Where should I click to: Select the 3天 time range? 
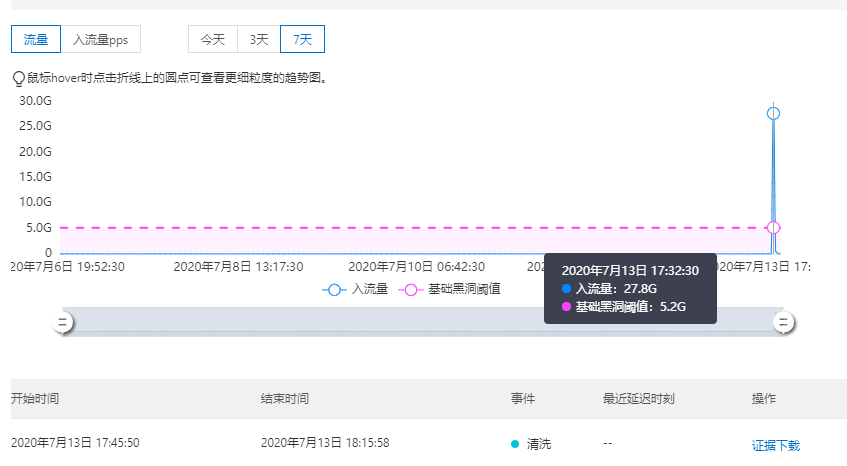pyautogui.click(x=259, y=39)
